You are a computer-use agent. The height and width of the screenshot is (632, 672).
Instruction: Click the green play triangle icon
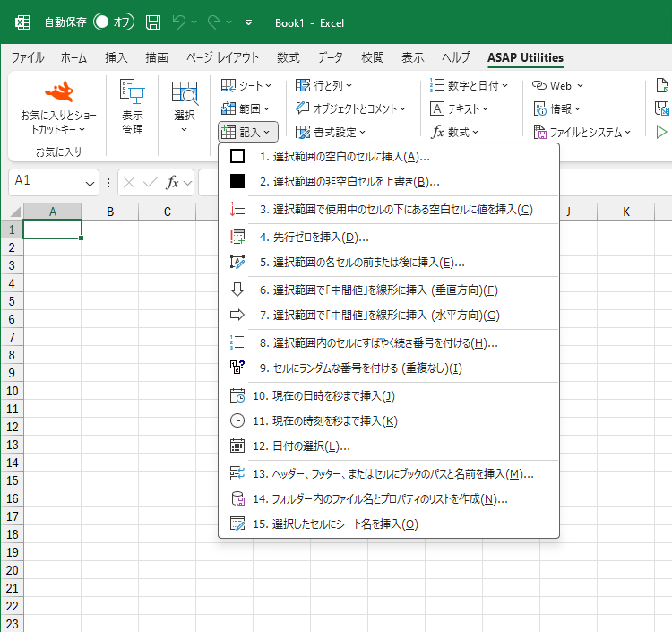(662, 132)
